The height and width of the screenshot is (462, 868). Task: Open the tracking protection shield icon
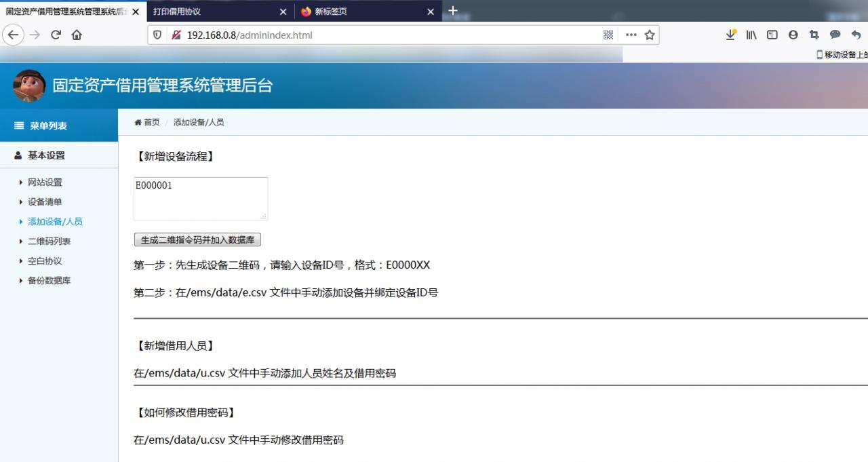point(158,35)
